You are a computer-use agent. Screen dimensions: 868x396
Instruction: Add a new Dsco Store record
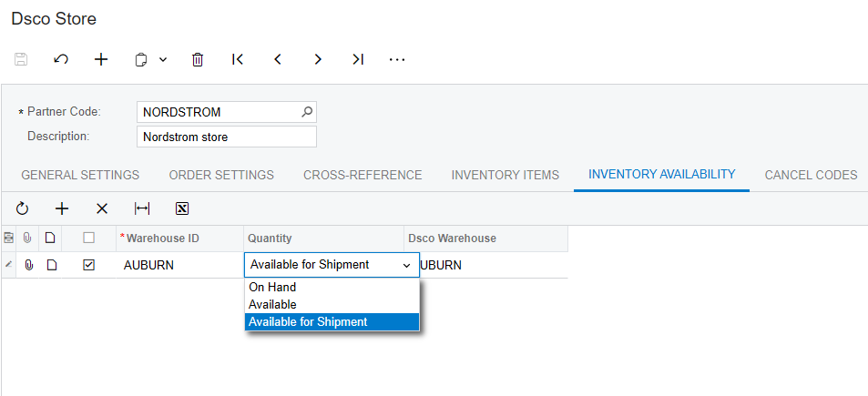[x=101, y=59]
